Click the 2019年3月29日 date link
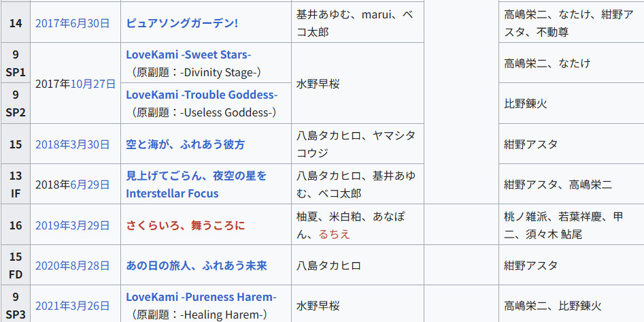Viewport: 644px width, 322px height. click(x=72, y=225)
